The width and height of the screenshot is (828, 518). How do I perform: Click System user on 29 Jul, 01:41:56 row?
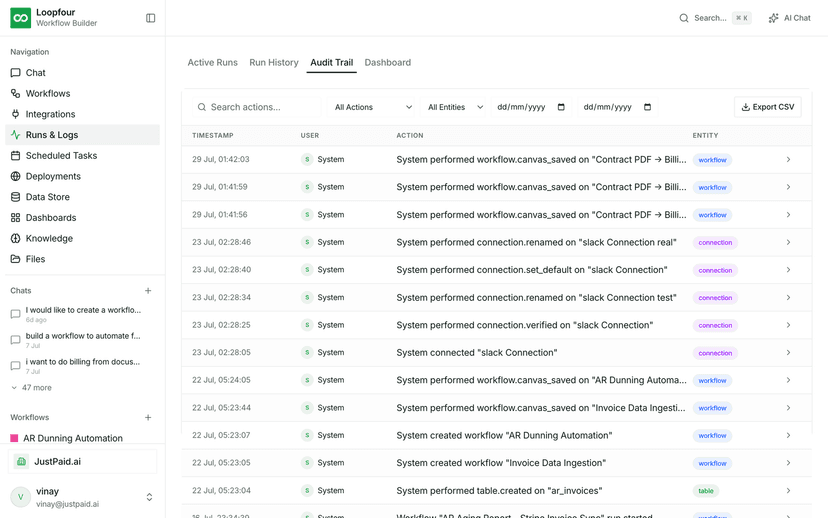click(323, 215)
